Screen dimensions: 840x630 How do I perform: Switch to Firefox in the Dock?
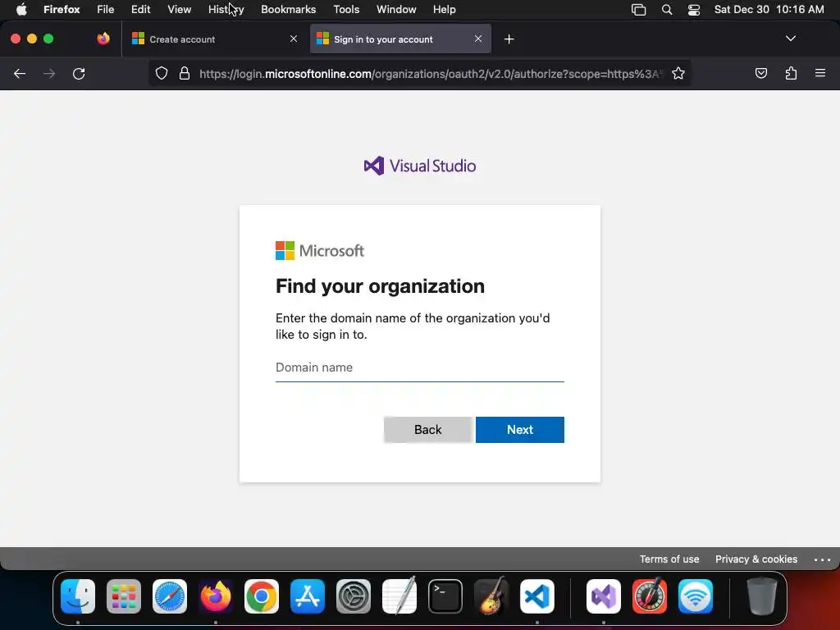click(216, 596)
